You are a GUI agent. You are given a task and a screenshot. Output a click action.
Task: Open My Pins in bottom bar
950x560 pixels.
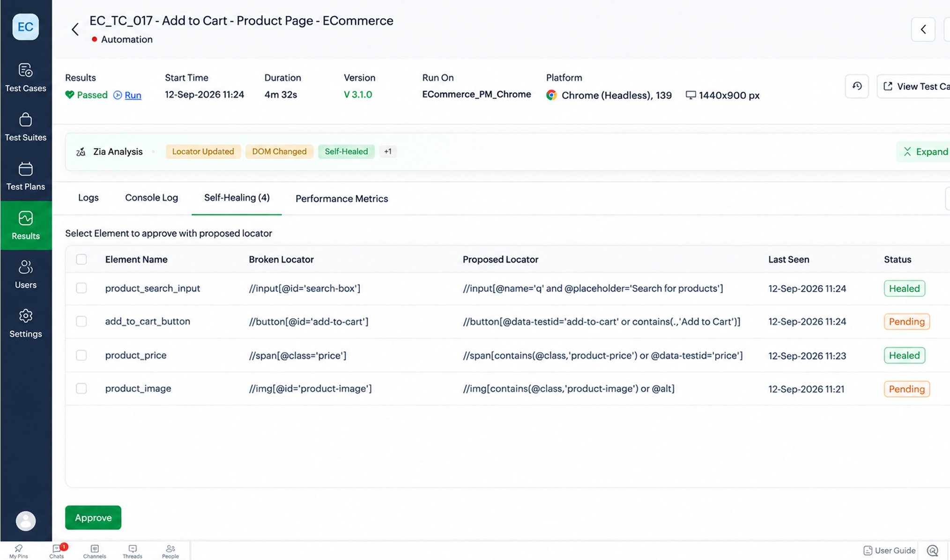click(x=18, y=551)
